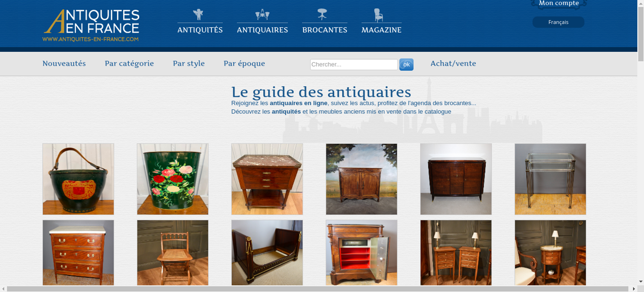
Task: Submit search with the ok button
Action: tap(406, 64)
